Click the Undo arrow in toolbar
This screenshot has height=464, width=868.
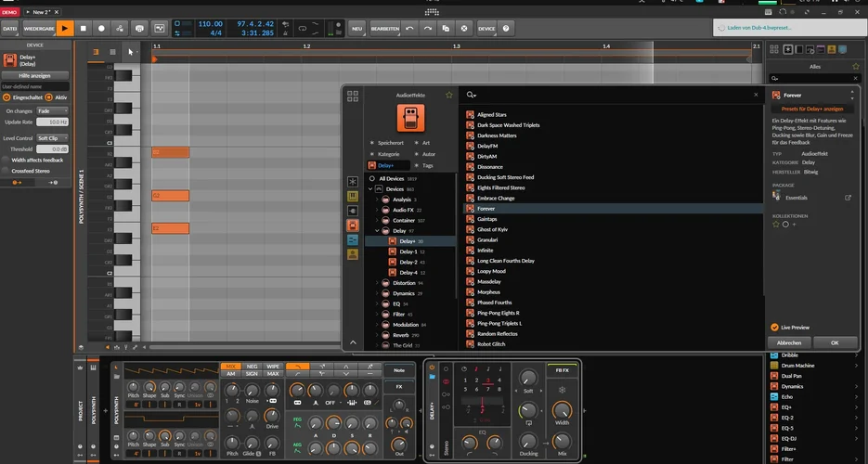(409, 29)
